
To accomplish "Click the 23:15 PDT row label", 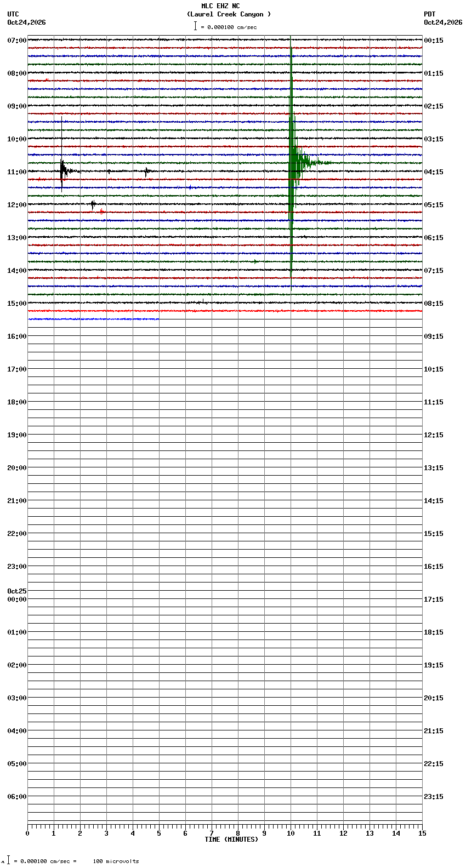I will (x=434, y=797).
